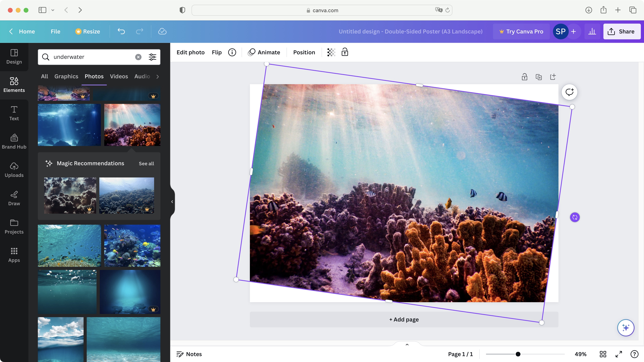Screen dimensions: 644x362
Task: Undo the last action
Action: click(x=121, y=31)
